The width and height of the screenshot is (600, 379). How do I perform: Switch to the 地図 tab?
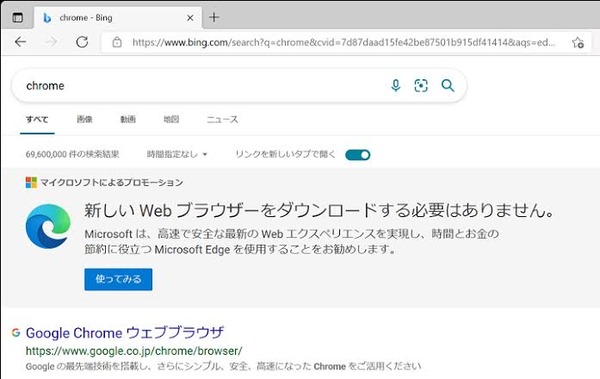point(171,119)
